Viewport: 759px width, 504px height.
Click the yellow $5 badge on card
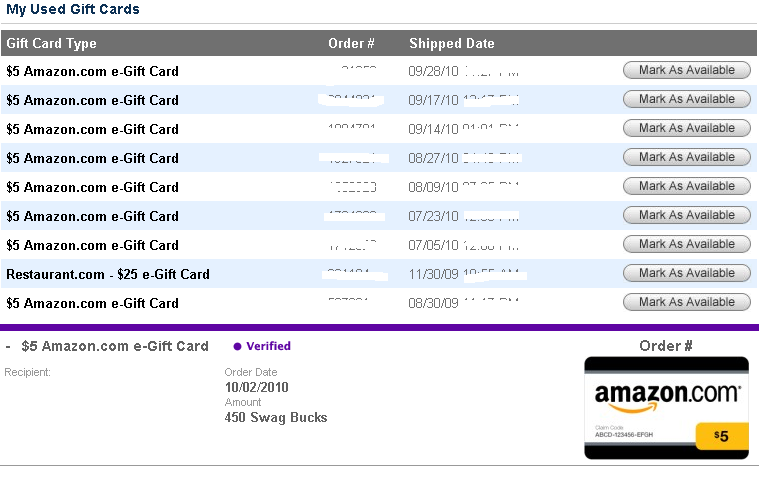coord(721,436)
